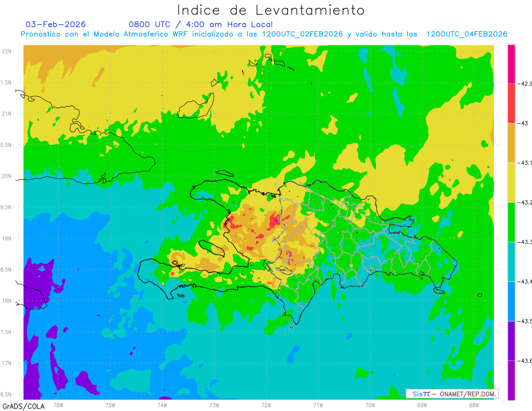This screenshot has height=411, width=532.
Task: Click the '68W' longitude label
Action: click(474, 405)
